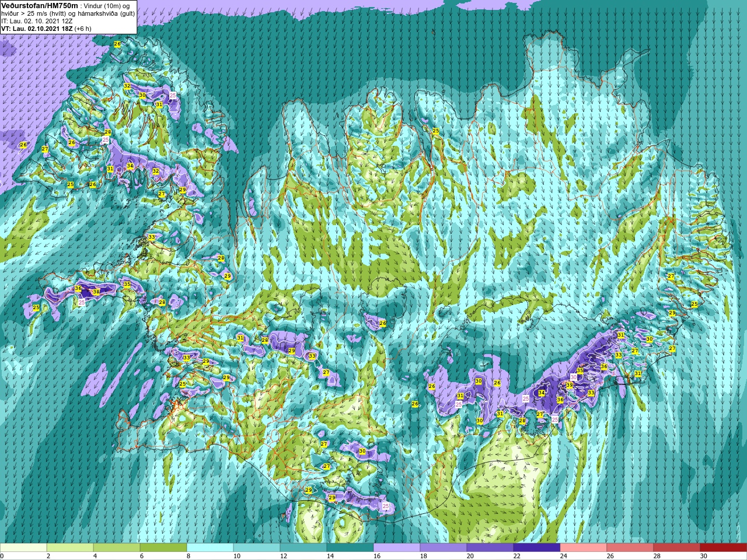
Task: Click the 22–24 m/s dark indigo legend swatch
Action: coord(537,548)
